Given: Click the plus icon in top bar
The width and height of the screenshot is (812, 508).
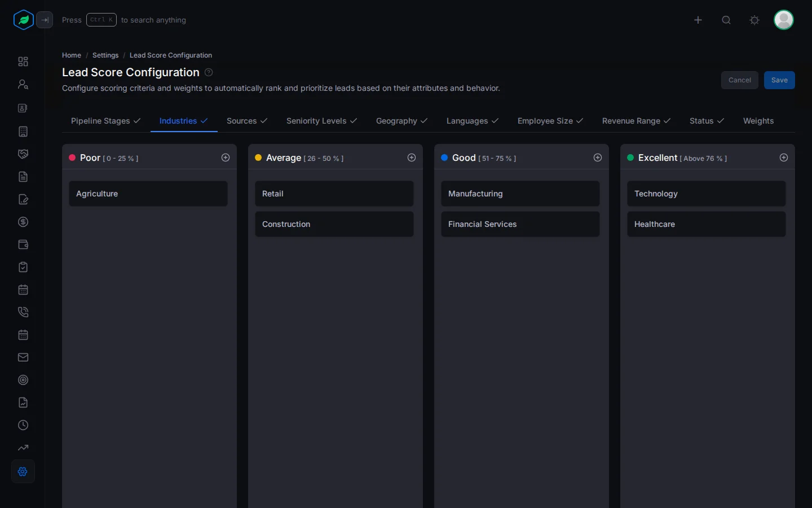Looking at the screenshot, I should click(x=698, y=20).
